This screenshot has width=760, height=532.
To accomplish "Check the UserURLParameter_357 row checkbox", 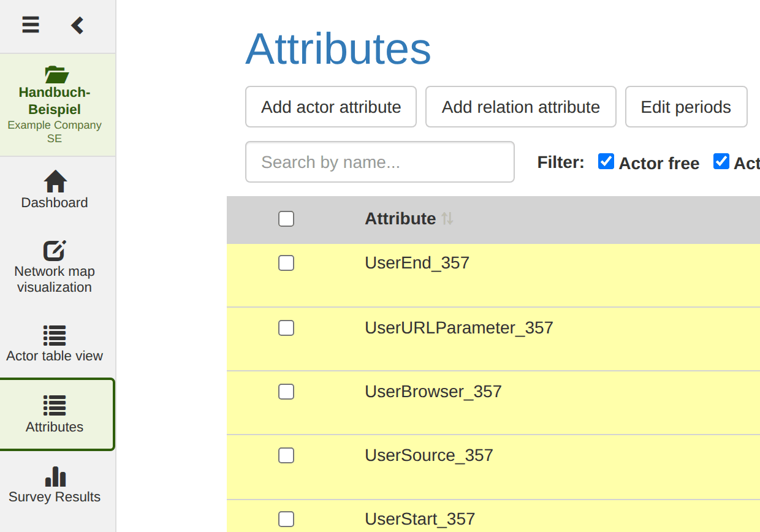I will click(x=286, y=328).
